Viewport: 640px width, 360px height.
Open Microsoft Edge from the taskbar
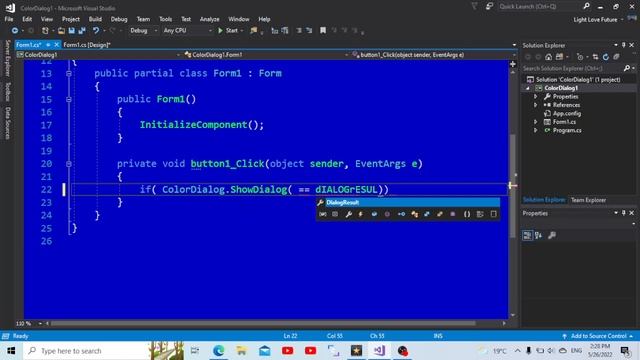[218, 351]
